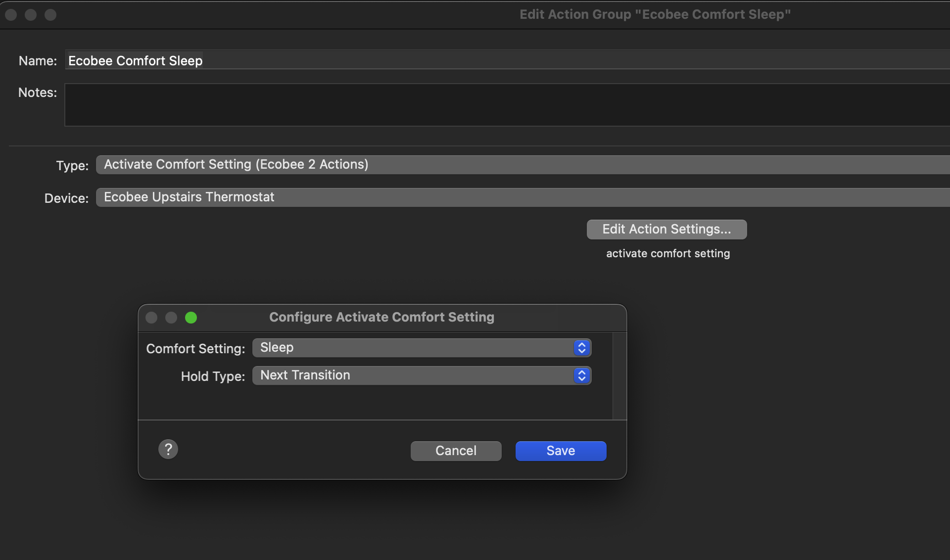950x560 pixels.
Task: Click the stepper arrows on Comfort Setting popup
Action: tap(582, 348)
